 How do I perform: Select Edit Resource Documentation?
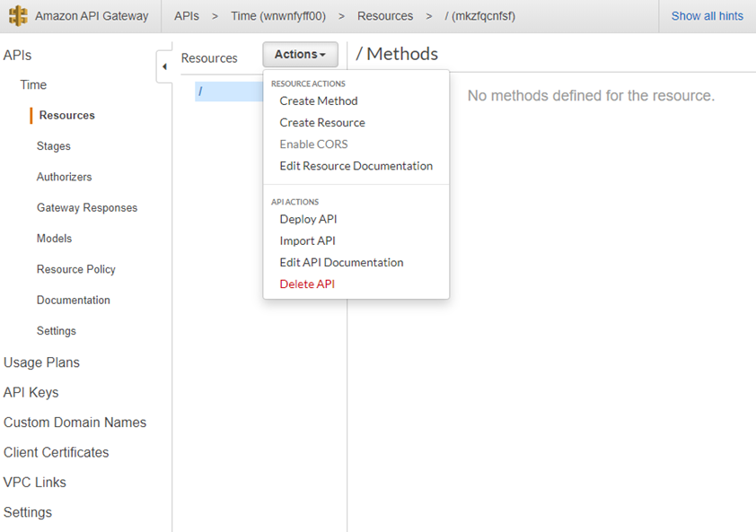[356, 166]
